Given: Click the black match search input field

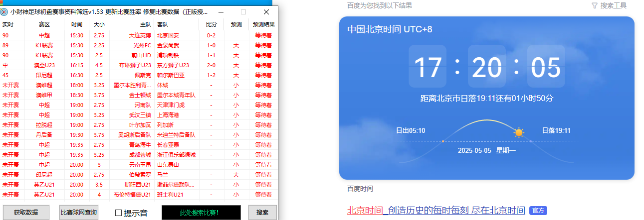Looking at the screenshot, I should click(201, 213).
